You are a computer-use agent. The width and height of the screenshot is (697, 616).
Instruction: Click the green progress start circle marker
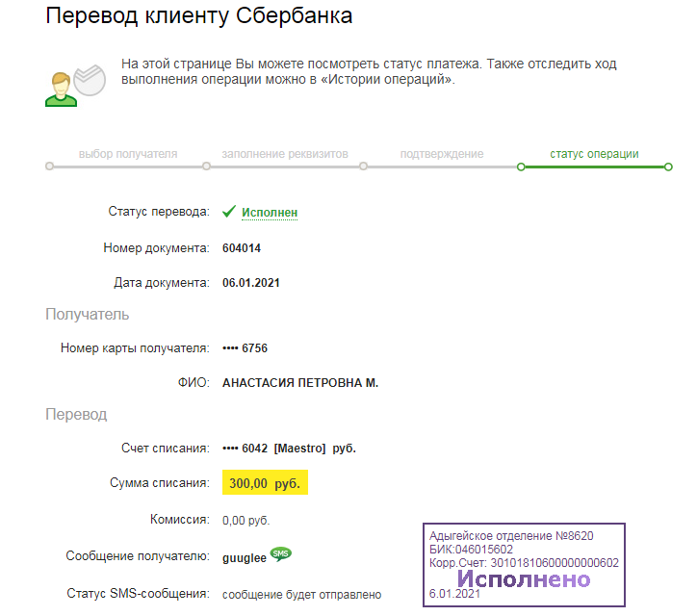click(x=521, y=167)
